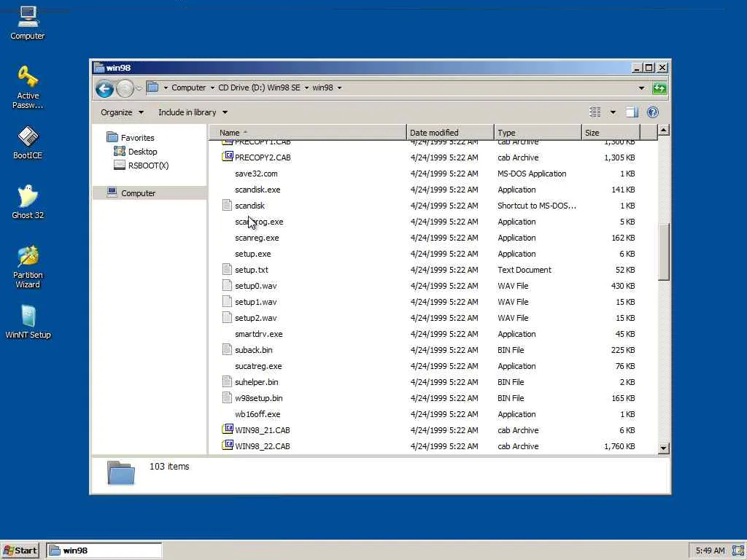Sort by the Name column header
The width and height of the screenshot is (747, 560).
pyautogui.click(x=308, y=133)
